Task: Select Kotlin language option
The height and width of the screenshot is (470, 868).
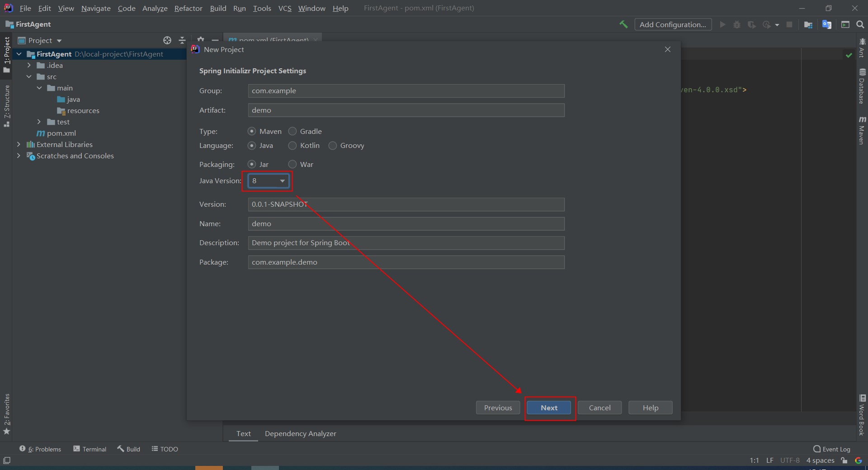Action: click(x=304, y=146)
